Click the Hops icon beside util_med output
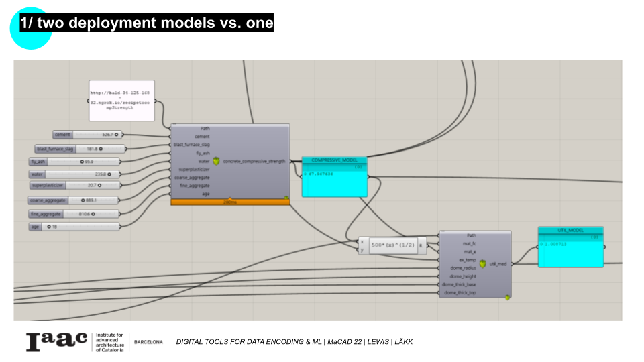Screen dimensions: 644x362 482,264
